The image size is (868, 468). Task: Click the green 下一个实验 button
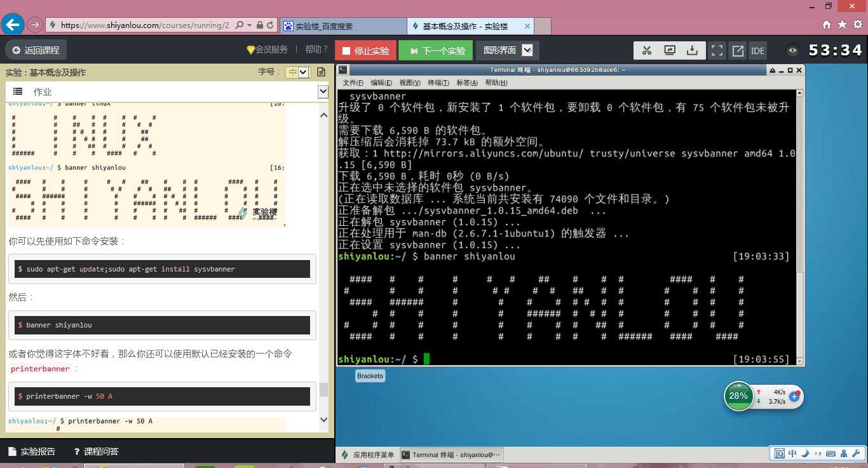[437, 51]
